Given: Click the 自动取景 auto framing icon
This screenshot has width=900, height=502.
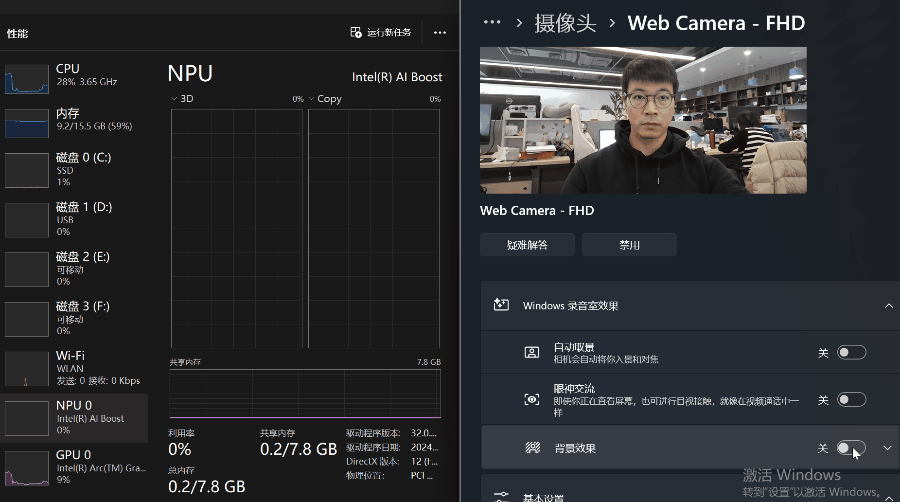Looking at the screenshot, I should coord(532,352).
